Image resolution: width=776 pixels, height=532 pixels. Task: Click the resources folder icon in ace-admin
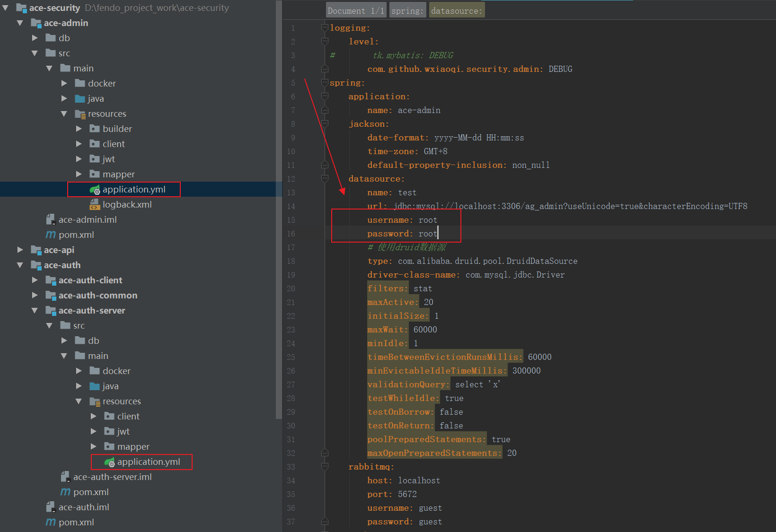pos(80,114)
